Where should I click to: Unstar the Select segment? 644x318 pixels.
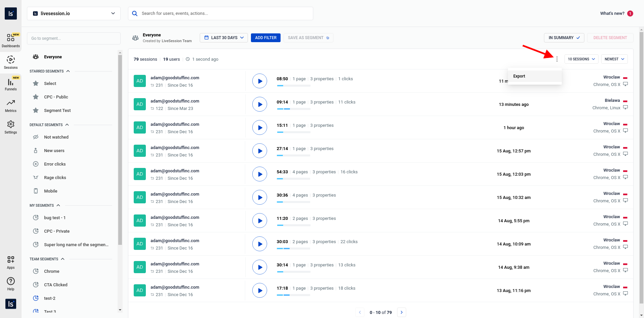(36, 83)
